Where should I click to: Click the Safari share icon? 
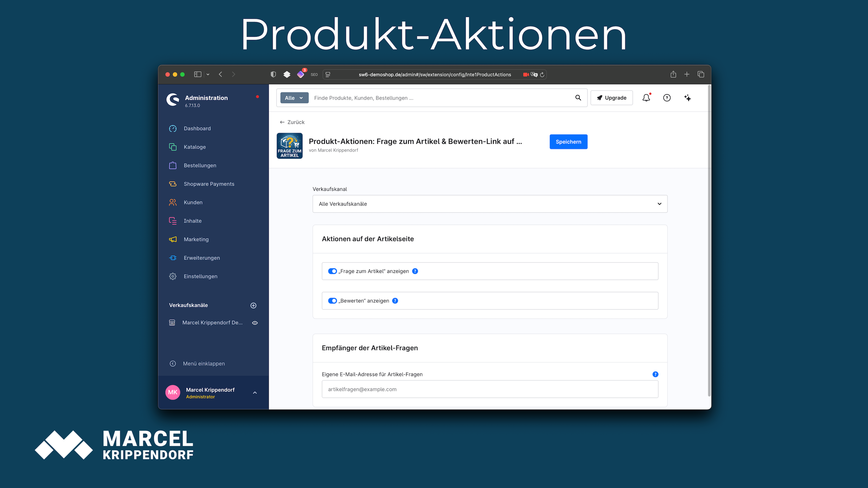pos(673,75)
